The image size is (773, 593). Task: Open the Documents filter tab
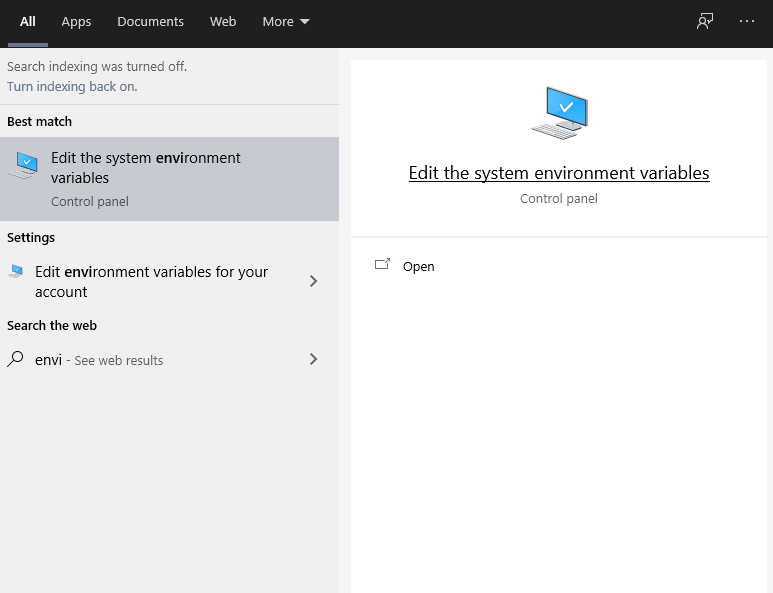tap(150, 22)
